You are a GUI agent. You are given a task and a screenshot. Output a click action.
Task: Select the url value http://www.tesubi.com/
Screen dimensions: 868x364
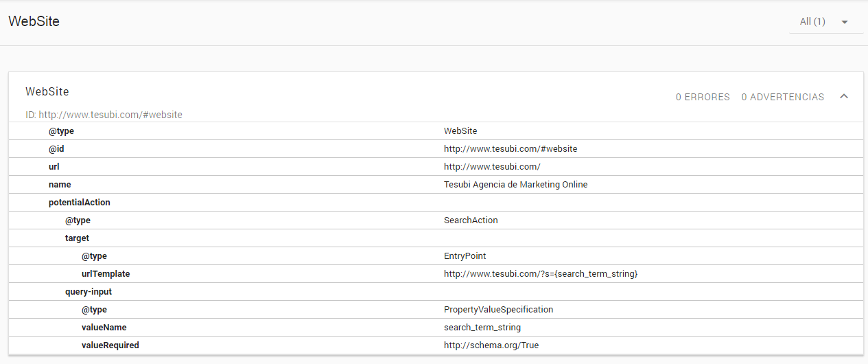pos(492,166)
